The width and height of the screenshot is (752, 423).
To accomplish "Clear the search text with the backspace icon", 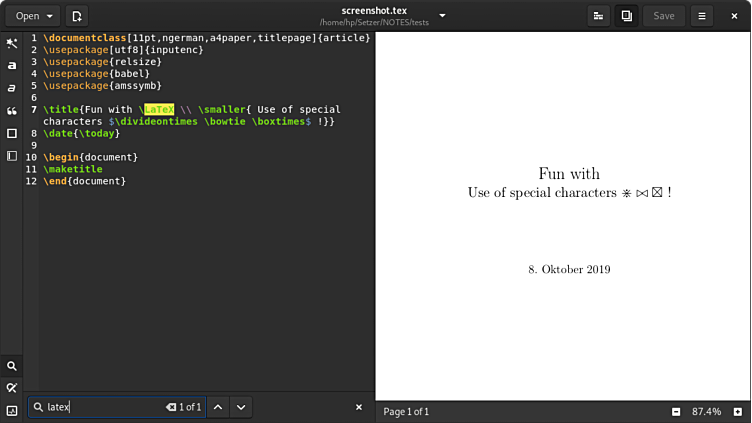I will [x=171, y=407].
